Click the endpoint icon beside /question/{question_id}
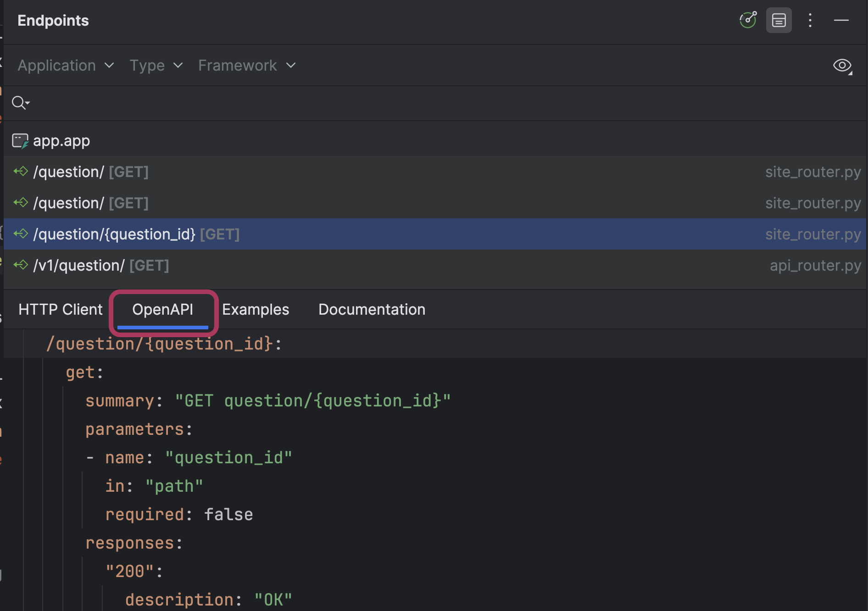Screen dimensions: 868x611 (21, 234)
